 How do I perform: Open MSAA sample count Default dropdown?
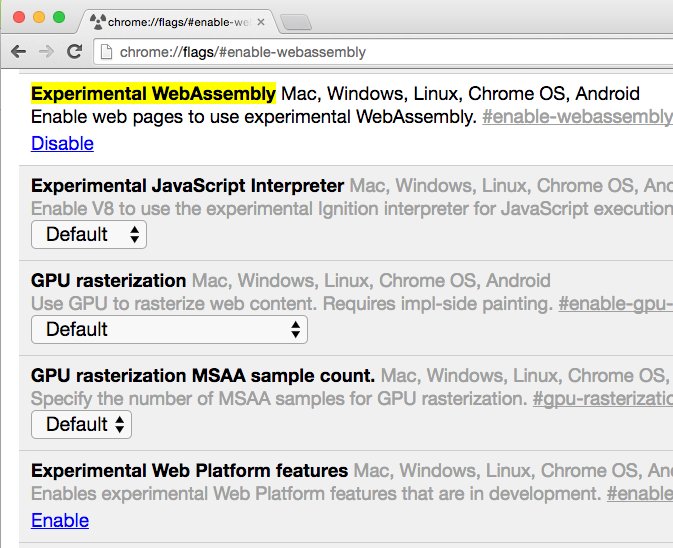81,424
